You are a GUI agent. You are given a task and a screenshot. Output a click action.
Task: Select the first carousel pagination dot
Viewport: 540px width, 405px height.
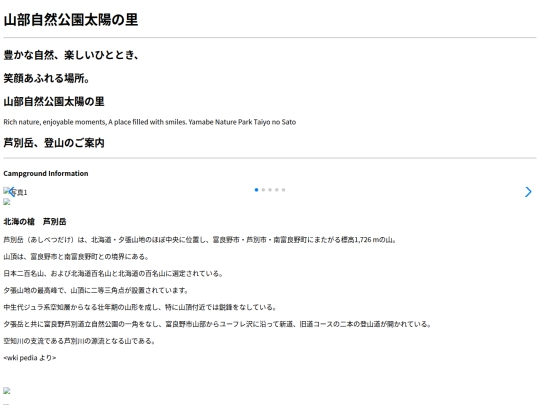(256, 190)
